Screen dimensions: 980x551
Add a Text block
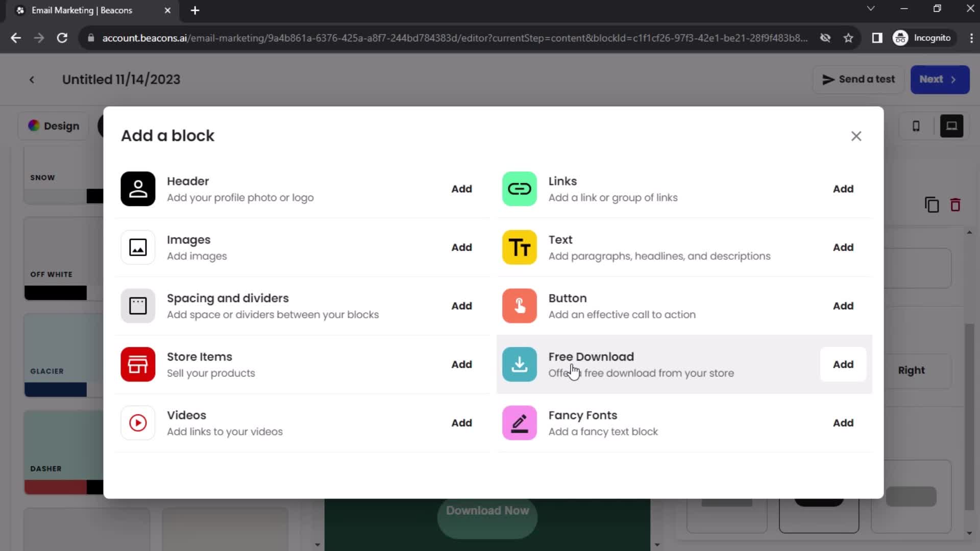(843, 247)
